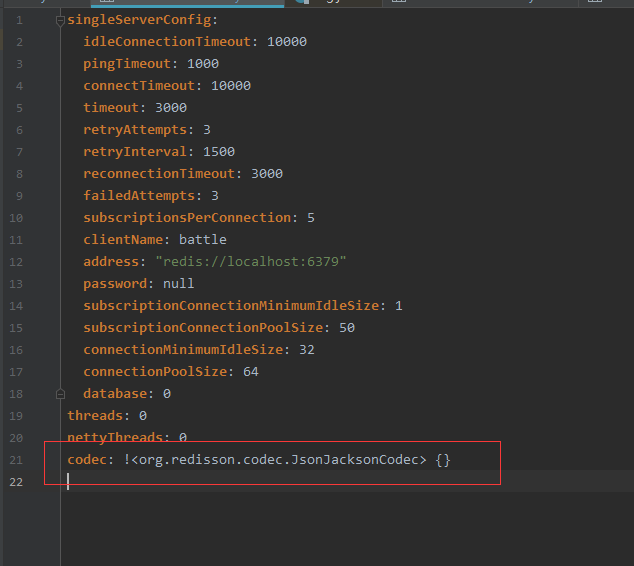Click the idleConnectionTimeout key
This screenshot has height=566, width=634.
167,42
